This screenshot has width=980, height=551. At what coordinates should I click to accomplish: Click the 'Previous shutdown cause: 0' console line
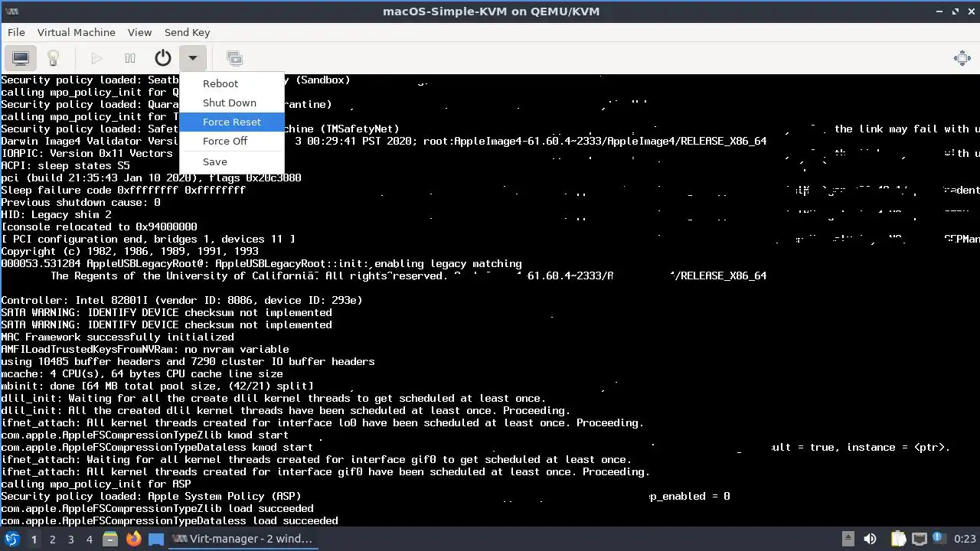[81, 202]
